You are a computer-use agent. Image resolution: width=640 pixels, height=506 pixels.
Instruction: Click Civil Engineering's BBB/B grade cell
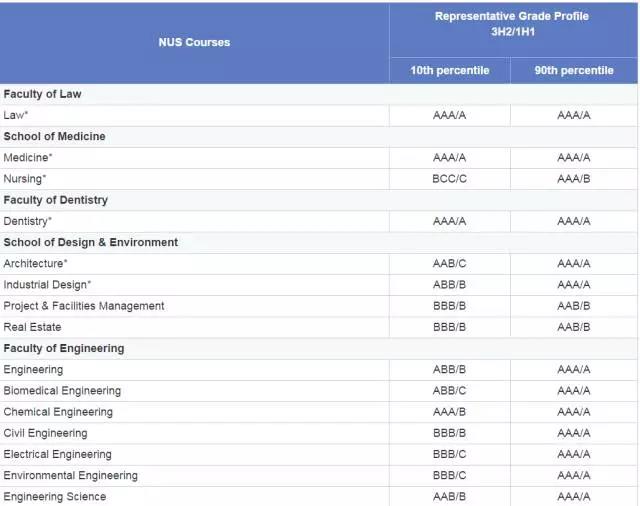[449, 433]
